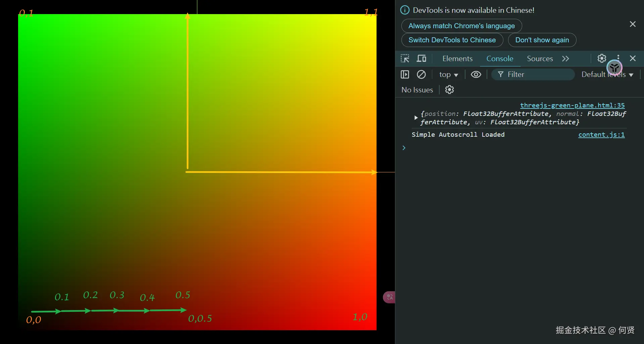Viewport: 644px width, 344px height.
Task: Toggle the device toolbar icon
Action: coord(422,58)
